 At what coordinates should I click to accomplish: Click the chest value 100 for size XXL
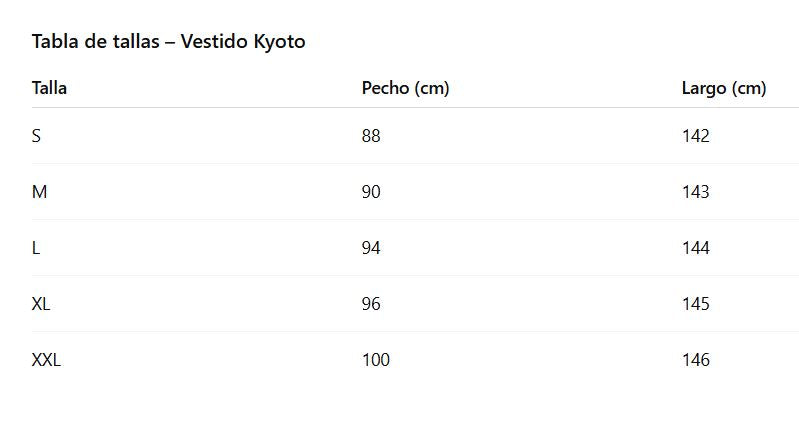click(375, 360)
